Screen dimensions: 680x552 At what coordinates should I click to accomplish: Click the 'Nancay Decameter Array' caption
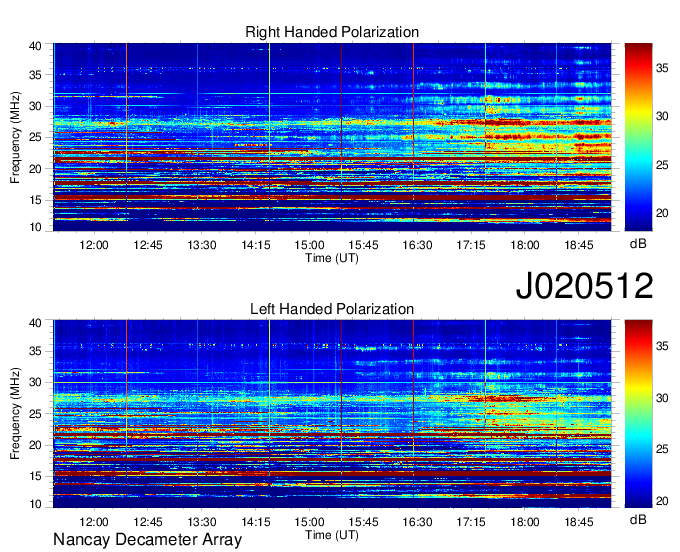(147, 540)
